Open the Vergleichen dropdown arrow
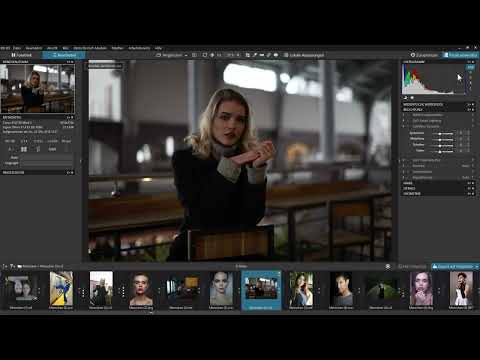 tap(186, 55)
